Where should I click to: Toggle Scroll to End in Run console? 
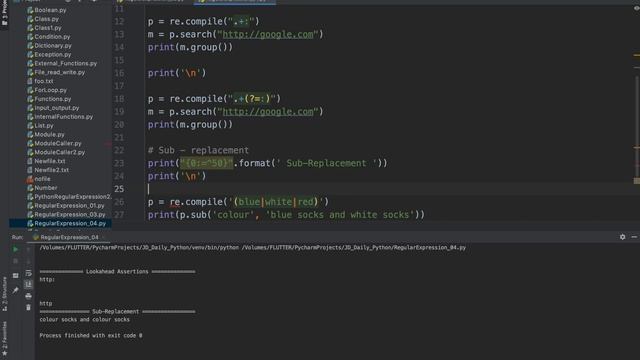click(28, 284)
